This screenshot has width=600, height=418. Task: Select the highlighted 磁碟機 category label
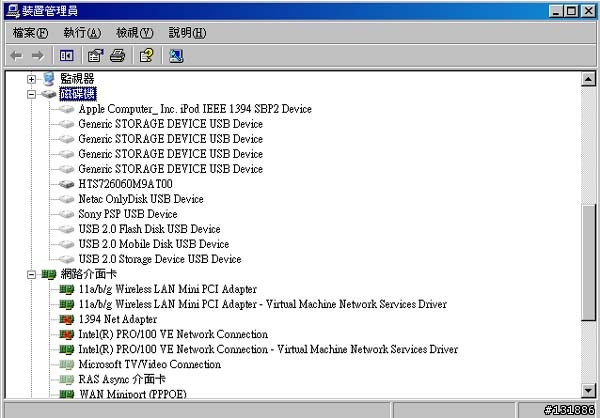coord(78,94)
